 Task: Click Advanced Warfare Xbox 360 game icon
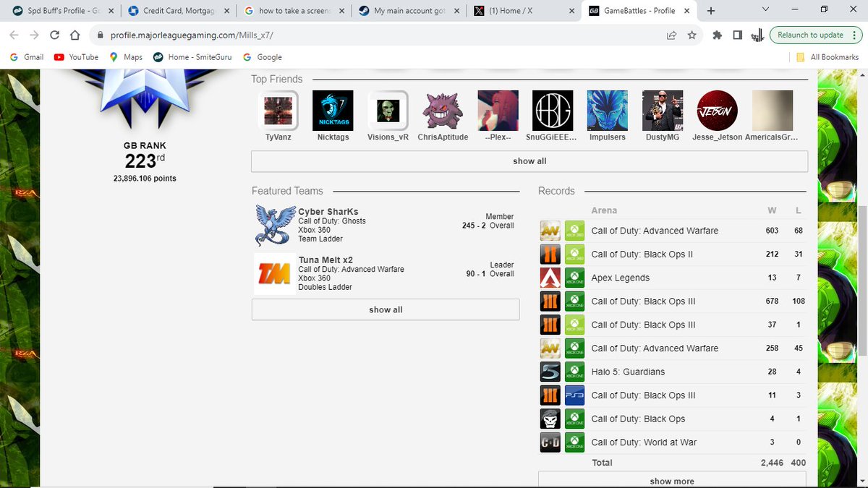(x=550, y=231)
